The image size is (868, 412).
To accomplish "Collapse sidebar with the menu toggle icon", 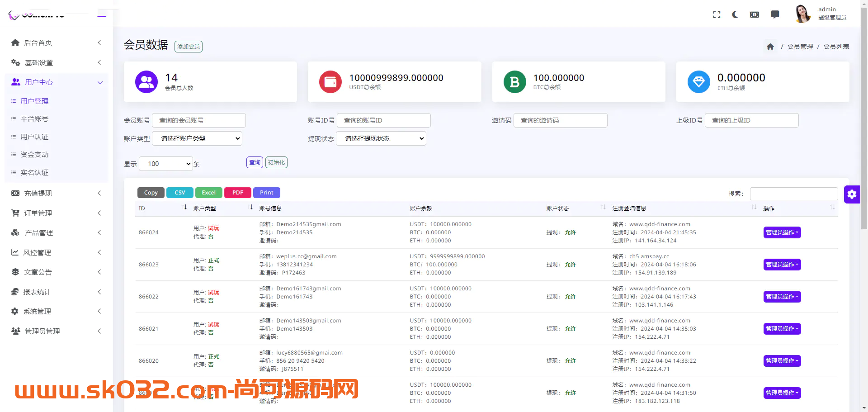I will coord(102,16).
